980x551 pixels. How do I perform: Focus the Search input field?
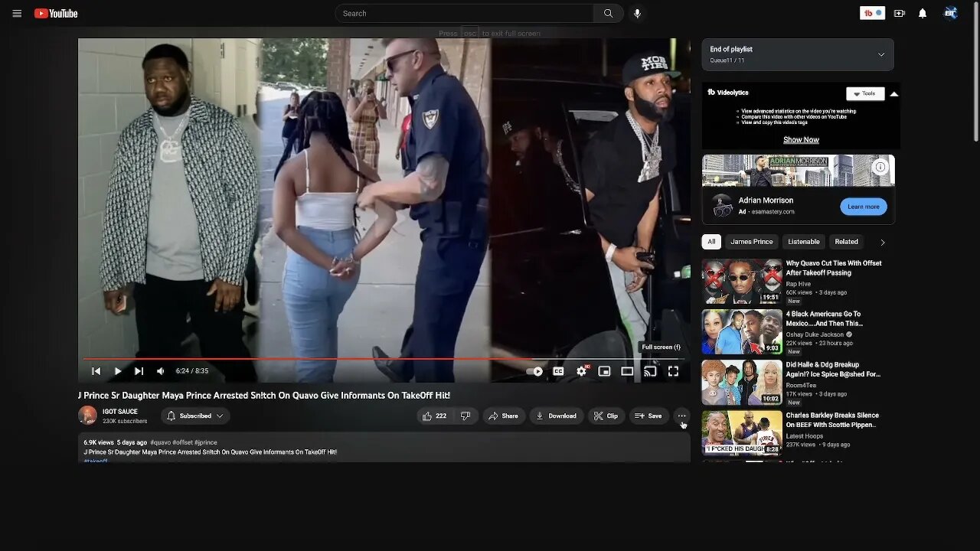pos(464,13)
